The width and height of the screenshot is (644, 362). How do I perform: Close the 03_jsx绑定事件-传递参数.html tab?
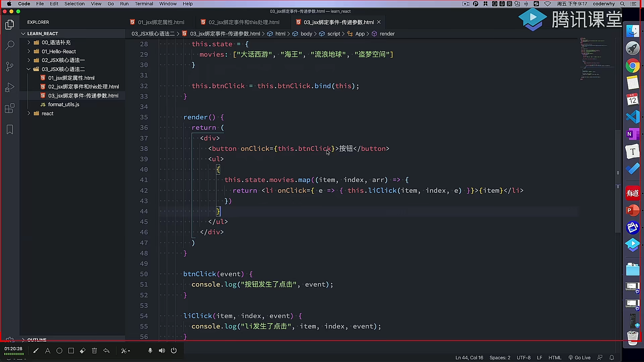[379, 22]
